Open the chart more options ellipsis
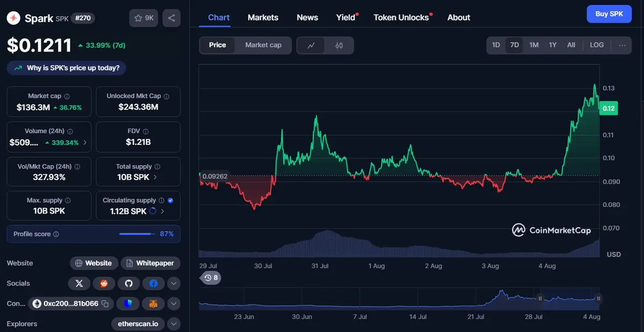 pyautogui.click(x=622, y=46)
